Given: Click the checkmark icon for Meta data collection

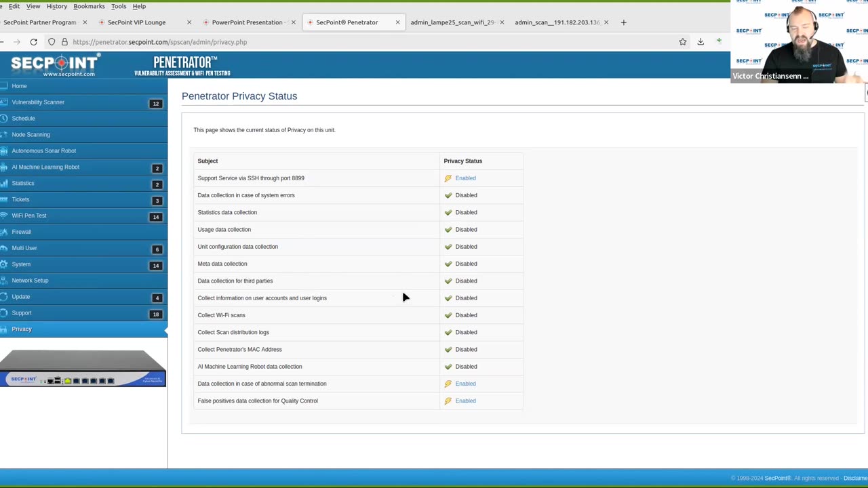Looking at the screenshot, I should point(448,264).
